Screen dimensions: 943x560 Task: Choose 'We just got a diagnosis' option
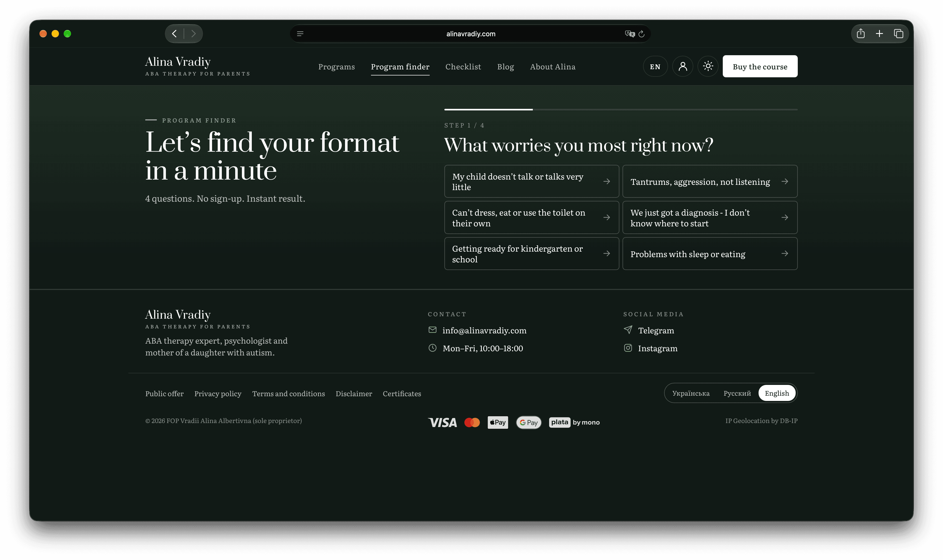(710, 218)
